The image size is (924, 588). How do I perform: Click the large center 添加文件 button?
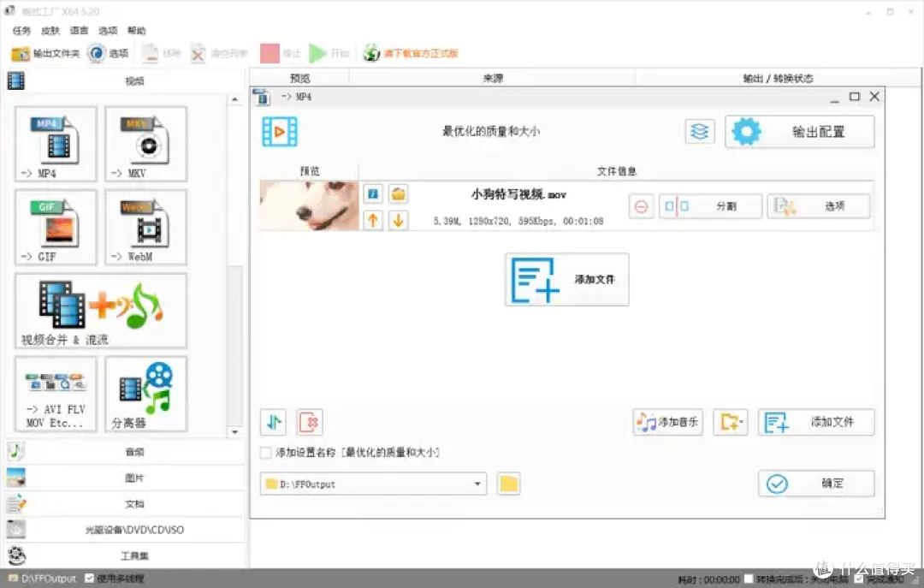[x=567, y=280]
